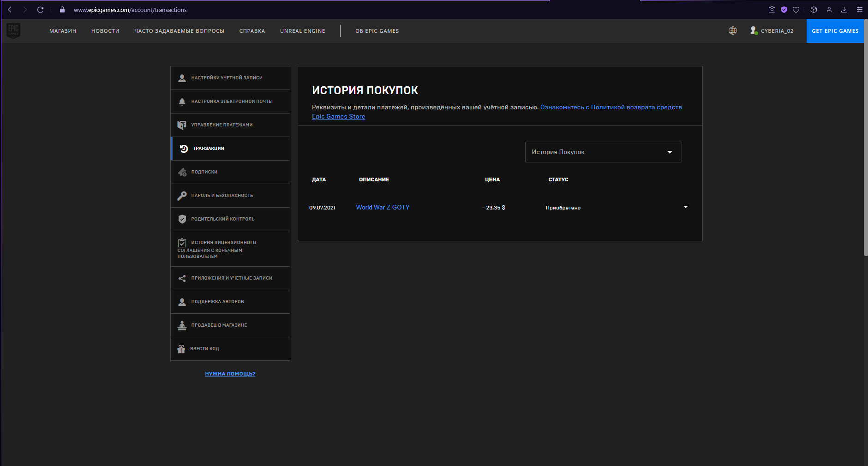Click the EULA history checklist icon
The height and width of the screenshot is (466, 868).
[182, 243]
